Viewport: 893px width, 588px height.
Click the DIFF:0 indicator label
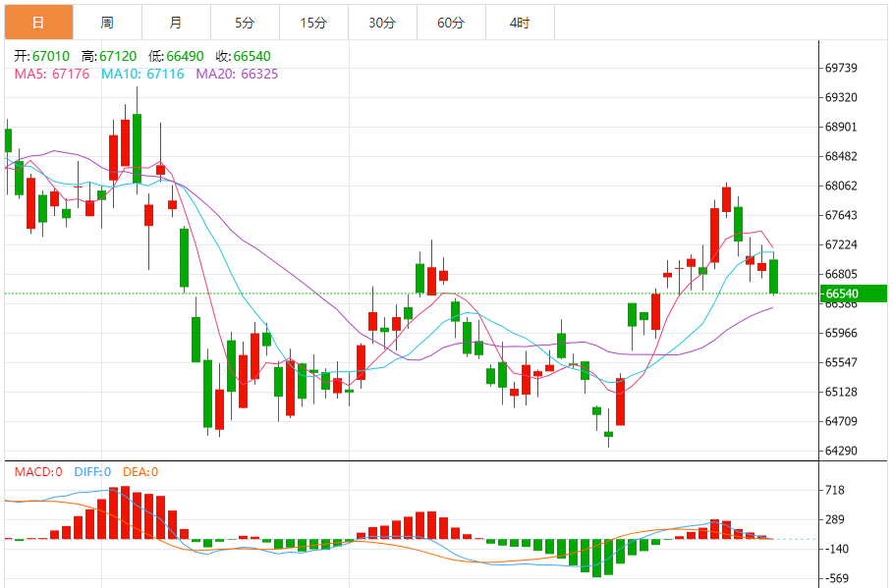click(92, 472)
